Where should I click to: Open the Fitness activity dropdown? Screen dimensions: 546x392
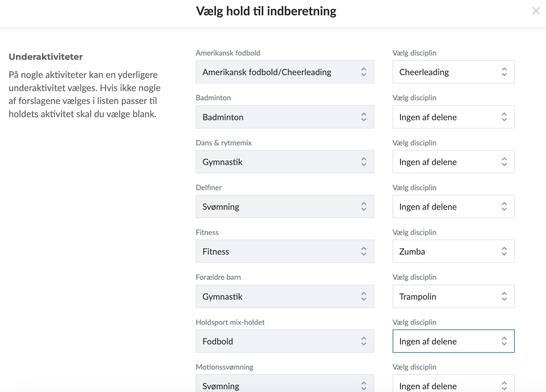pyautogui.click(x=284, y=251)
